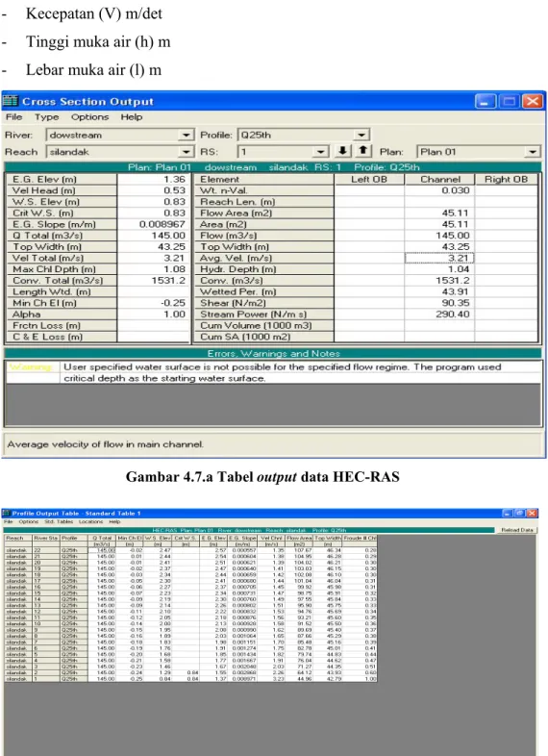The image size is (548, 756).
Task: Click the Right OB column header
Action: click(x=506, y=179)
